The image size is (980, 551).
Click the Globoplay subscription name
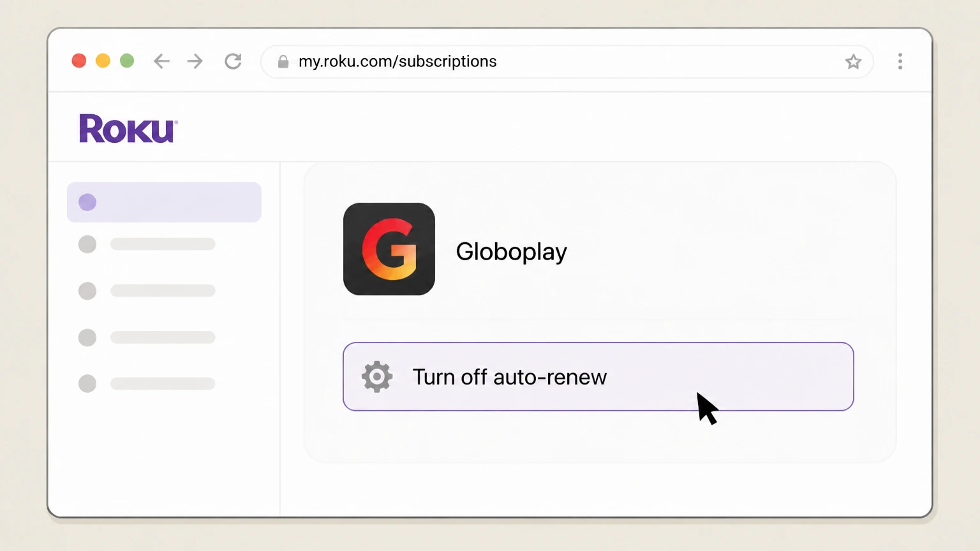click(x=511, y=252)
